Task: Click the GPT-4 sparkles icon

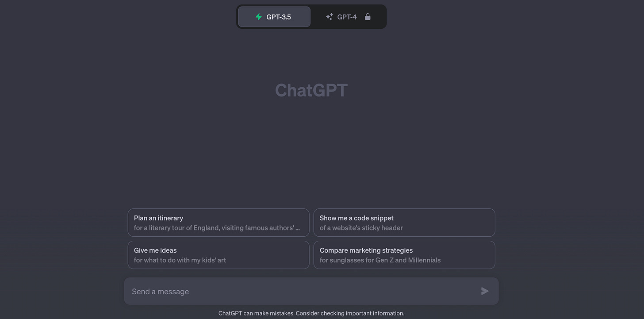Action: (x=329, y=17)
